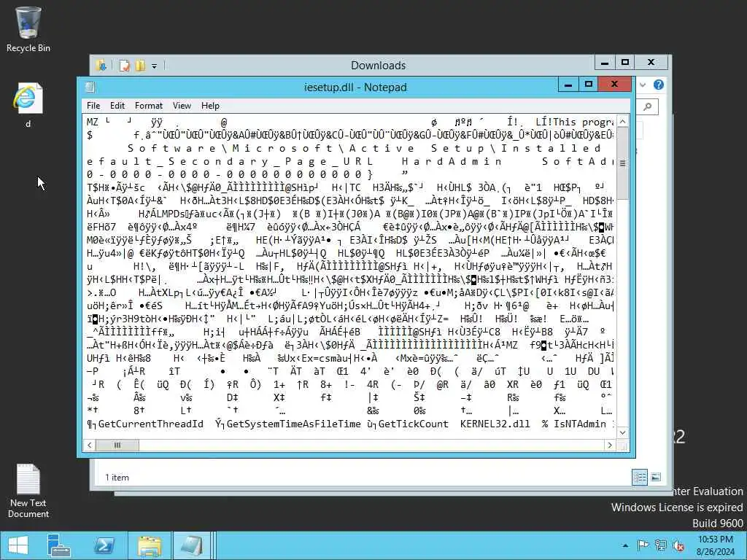Open the View menu in Notepad
Viewport: 747px width, 560px height.
(182, 106)
